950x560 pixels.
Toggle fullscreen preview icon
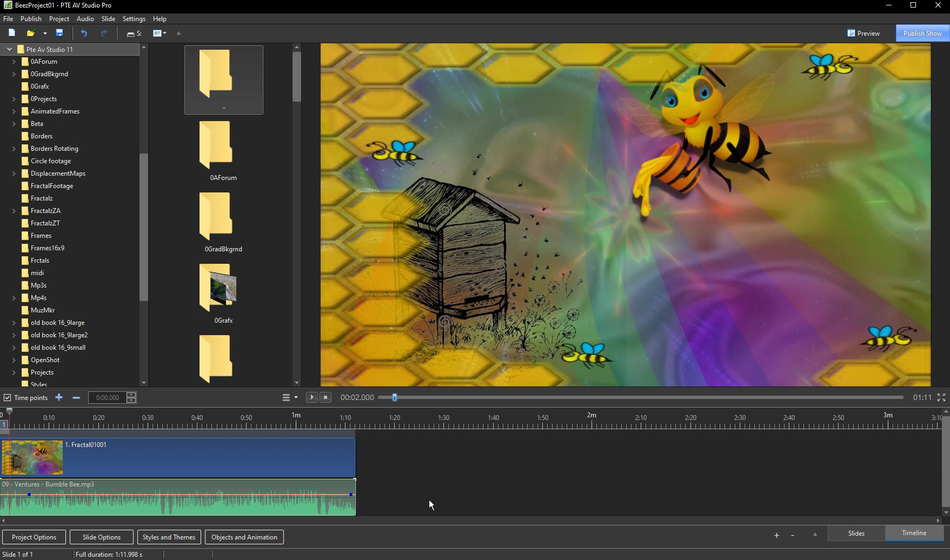coord(941,398)
